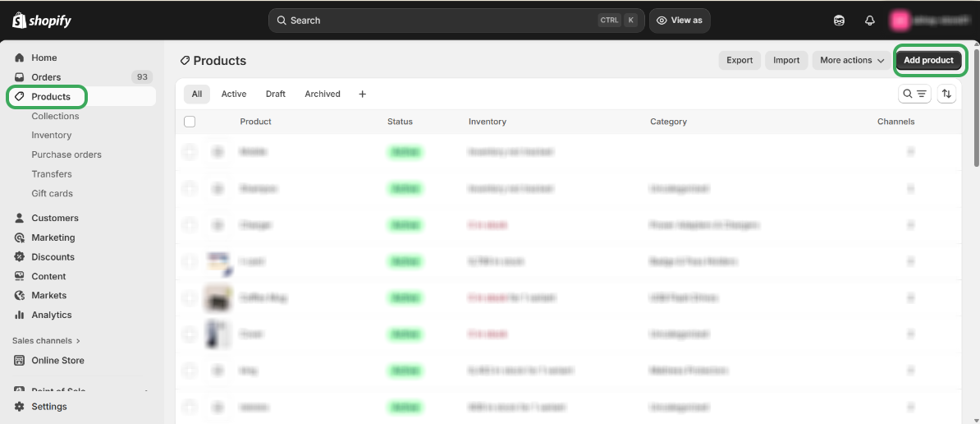
Task: Switch to the All tab
Action: (x=197, y=94)
